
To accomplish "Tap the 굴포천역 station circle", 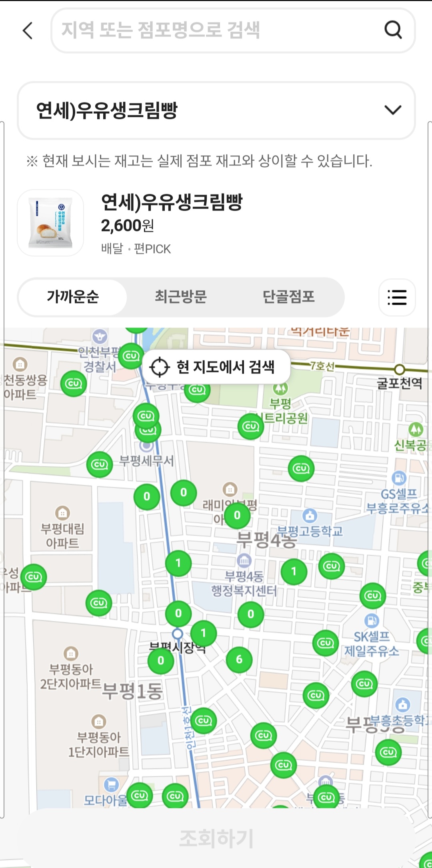I will [400, 370].
